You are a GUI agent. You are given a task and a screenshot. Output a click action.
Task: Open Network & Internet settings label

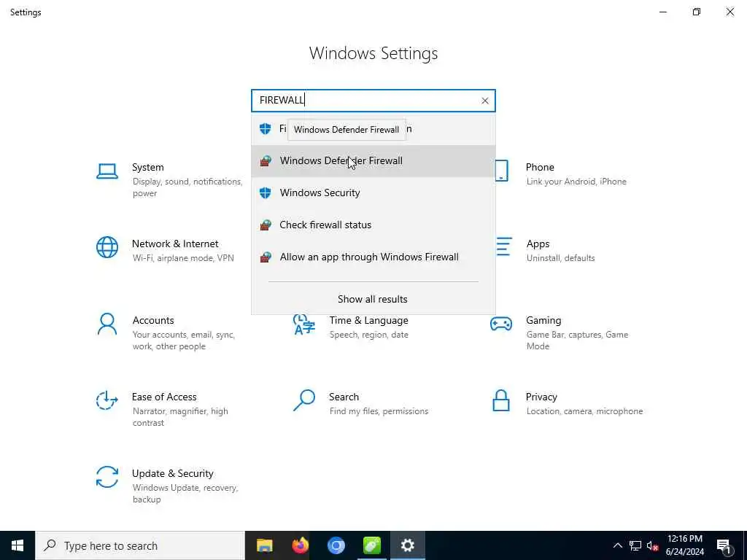point(175,244)
